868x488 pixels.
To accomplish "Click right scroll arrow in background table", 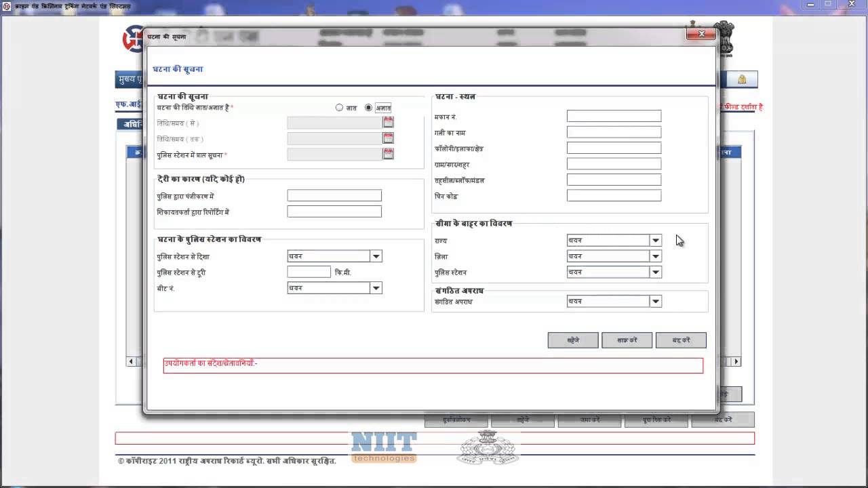I will point(736,362).
